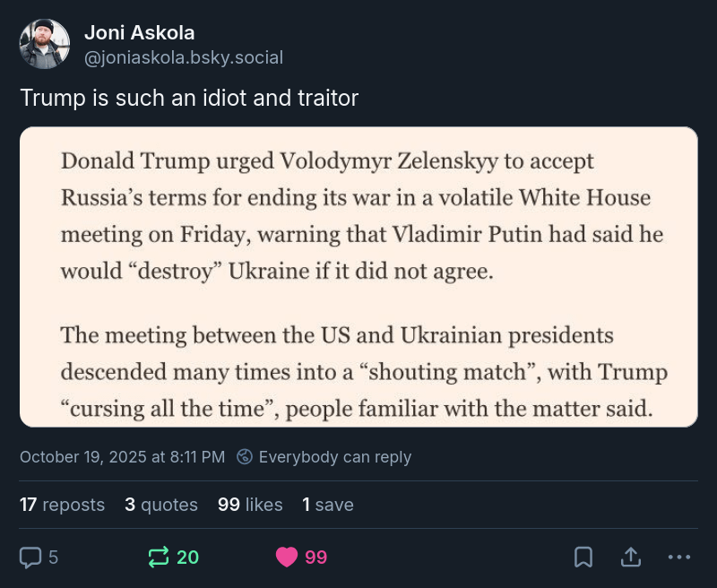The width and height of the screenshot is (717, 588).
Task: Click the "1 save" stat
Action: tap(328, 505)
